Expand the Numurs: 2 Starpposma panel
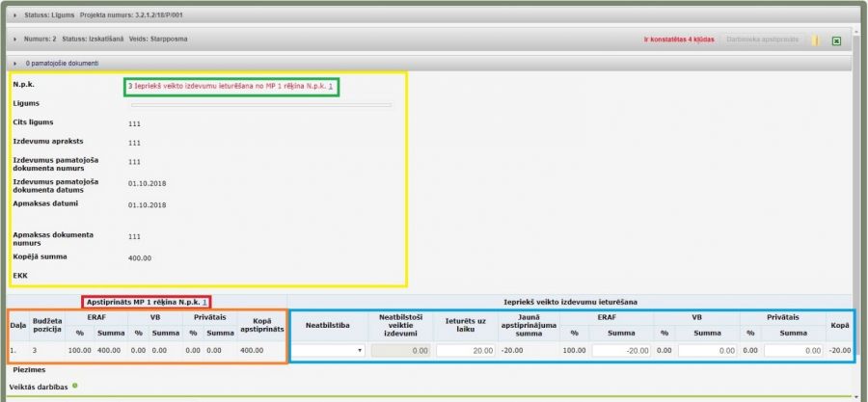Viewport: 868px width, 402px height. pos(15,40)
